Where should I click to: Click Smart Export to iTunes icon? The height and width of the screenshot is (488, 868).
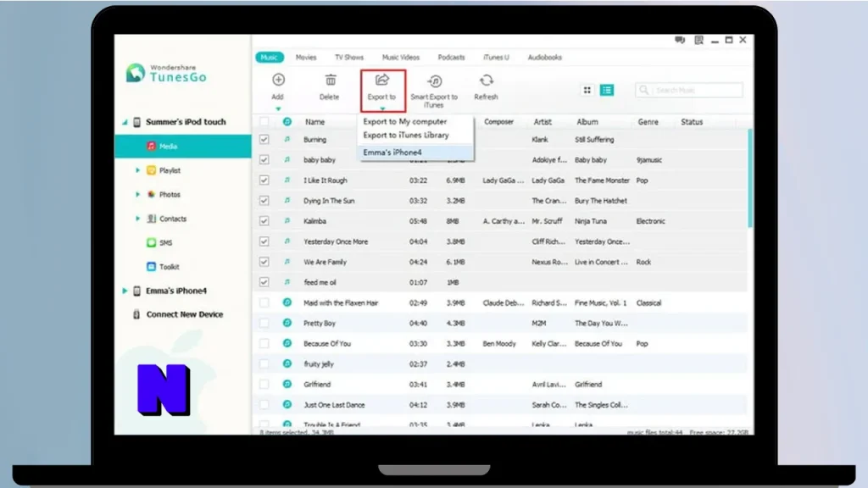click(435, 81)
